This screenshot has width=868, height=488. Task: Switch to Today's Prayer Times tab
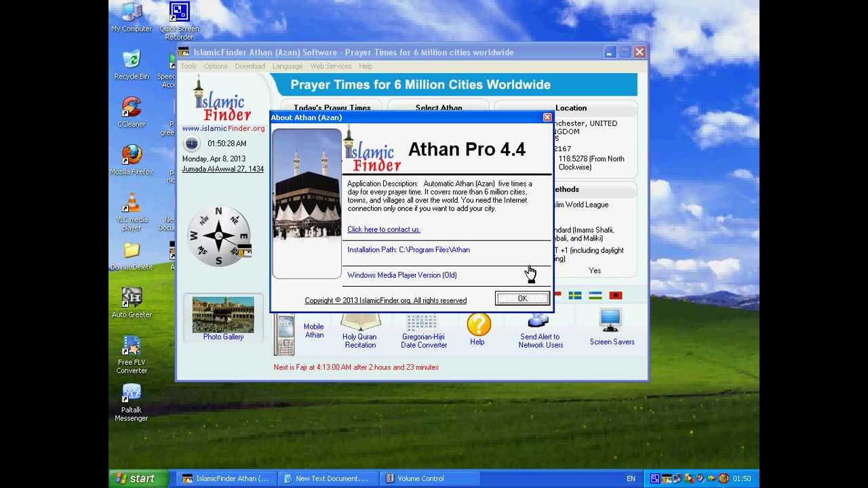pos(332,107)
